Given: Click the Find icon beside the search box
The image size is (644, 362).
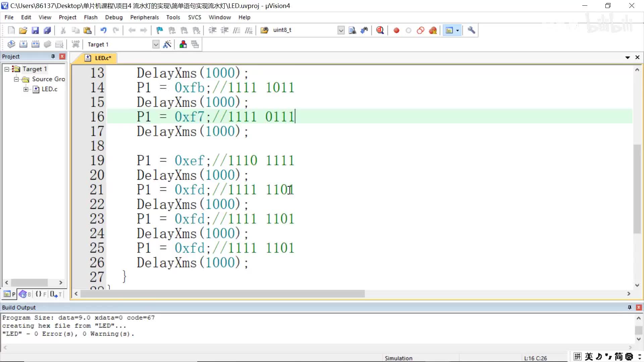Looking at the screenshot, I should click(352, 31).
